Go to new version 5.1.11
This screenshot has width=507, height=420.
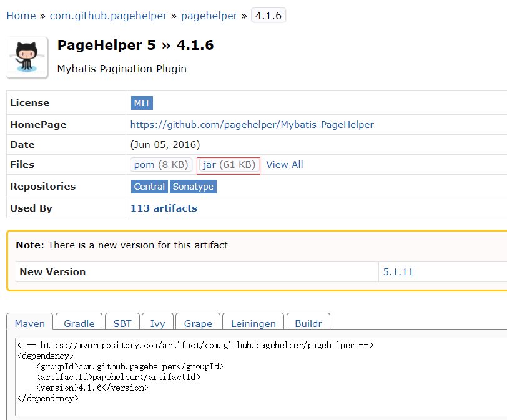398,271
